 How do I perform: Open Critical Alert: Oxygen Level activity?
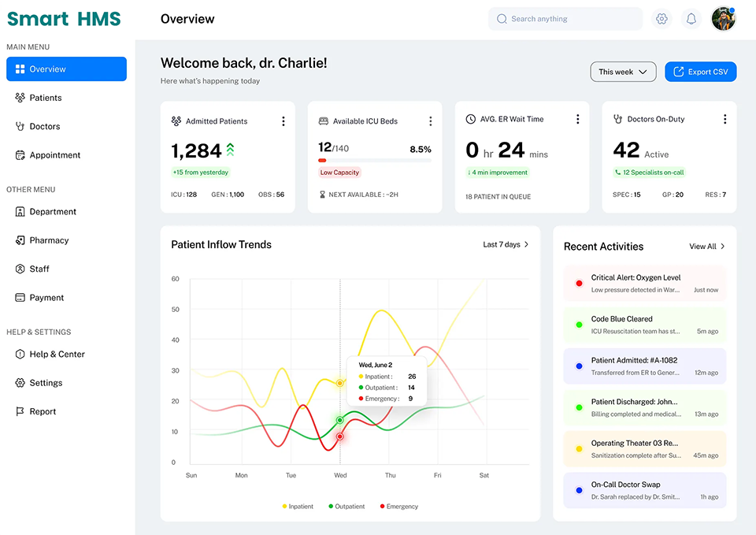pyautogui.click(x=645, y=283)
